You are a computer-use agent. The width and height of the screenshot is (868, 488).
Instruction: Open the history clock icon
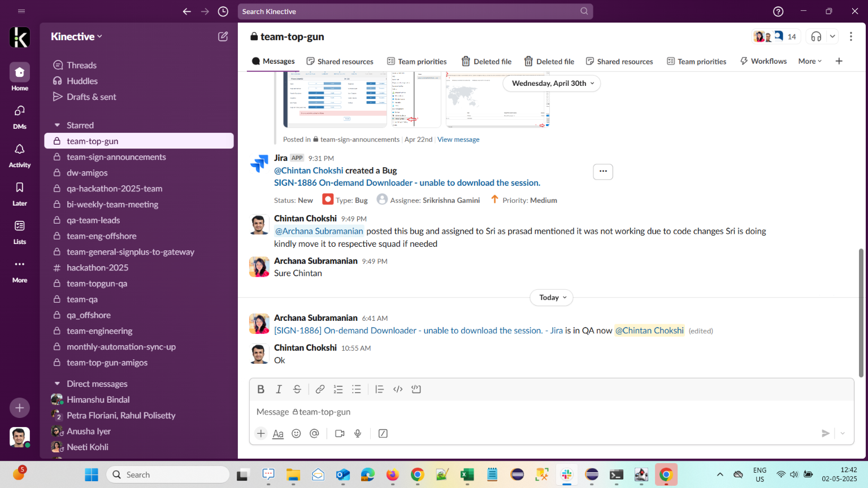point(223,11)
